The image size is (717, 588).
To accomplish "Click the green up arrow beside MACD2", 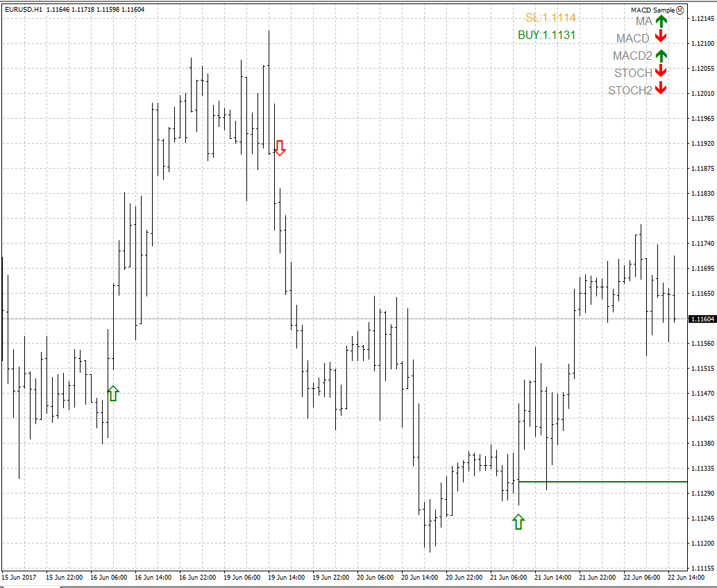I will point(661,56).
